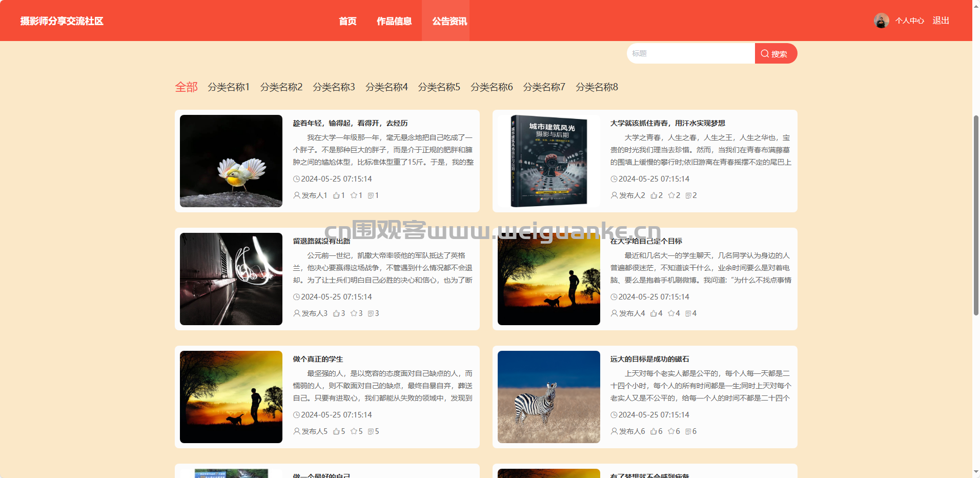The height and width of the screenshot is (478, 980).
Task: Click the comment icon on 发布人1 post
Action: [x=371, y=195]
